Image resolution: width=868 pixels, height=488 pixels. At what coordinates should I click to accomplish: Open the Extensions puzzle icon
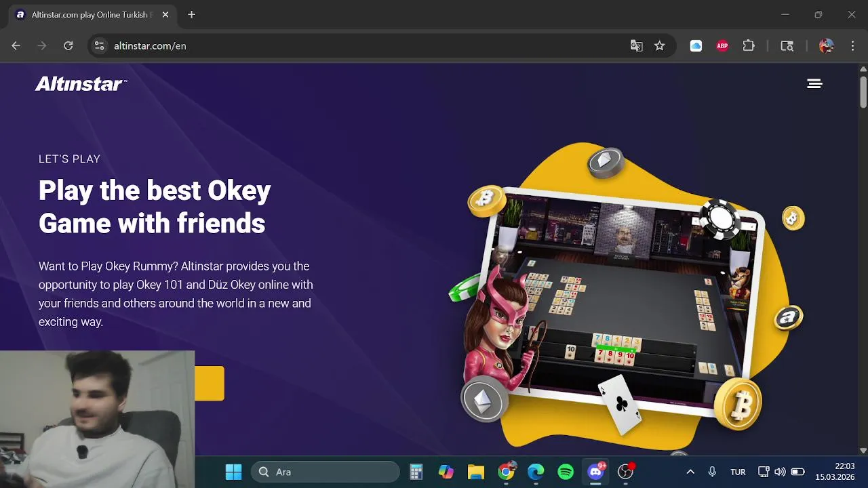point(749,45)
